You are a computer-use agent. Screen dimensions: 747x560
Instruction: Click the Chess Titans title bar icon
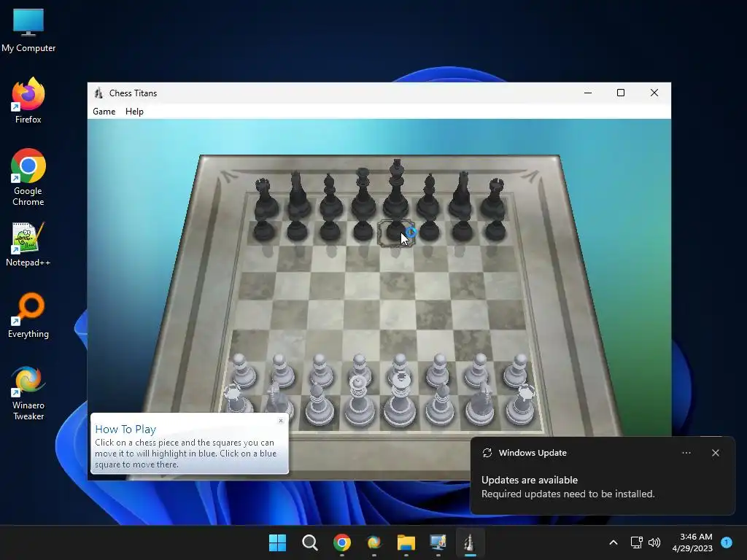click(98, 93)
